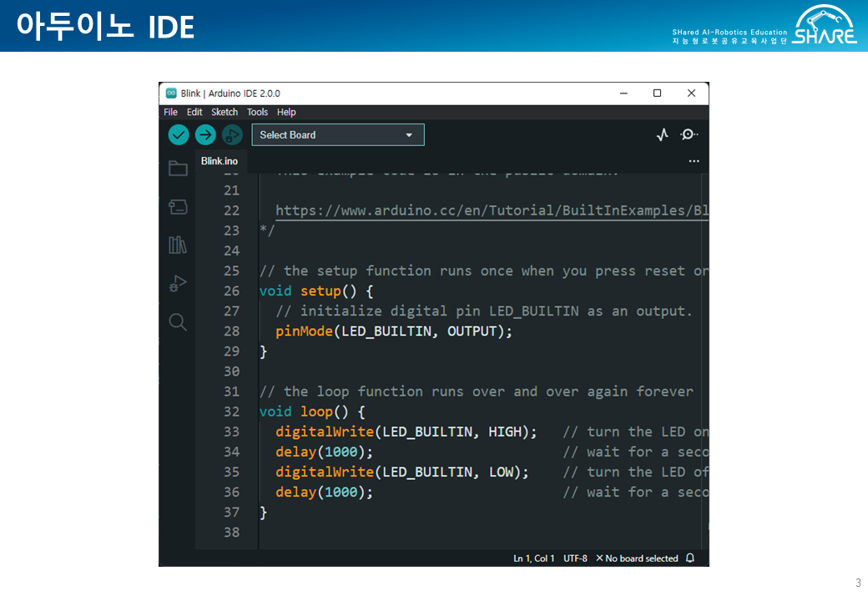
Task: Open the Select Board dropdown
Action: (x=338, y=135)
